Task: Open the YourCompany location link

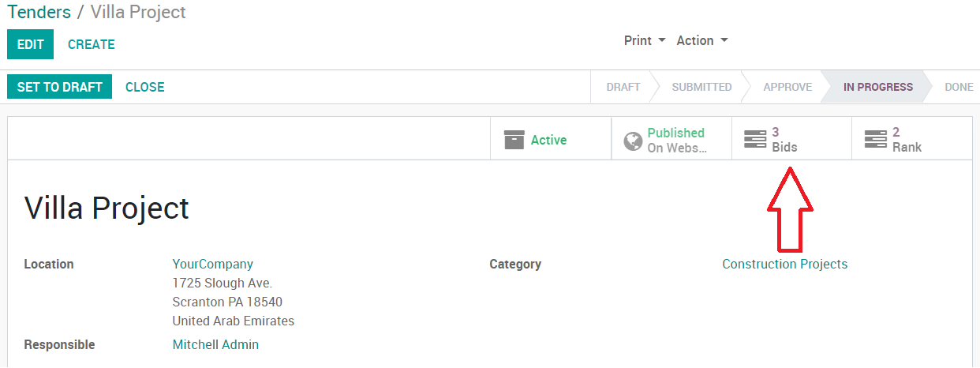Action: click(213, 264)
